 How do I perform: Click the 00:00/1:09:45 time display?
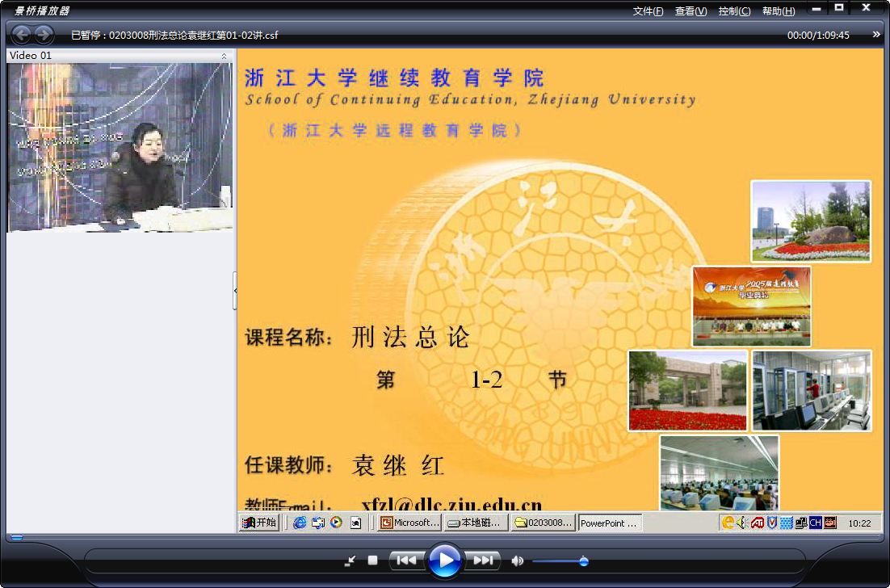(x=818, y=36)
